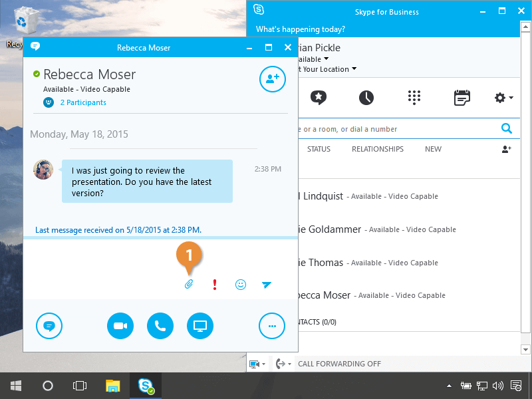Switch to the RELATIONSHIPS tab
This screenshot has height=399, width=532.
tap(377, 149)
